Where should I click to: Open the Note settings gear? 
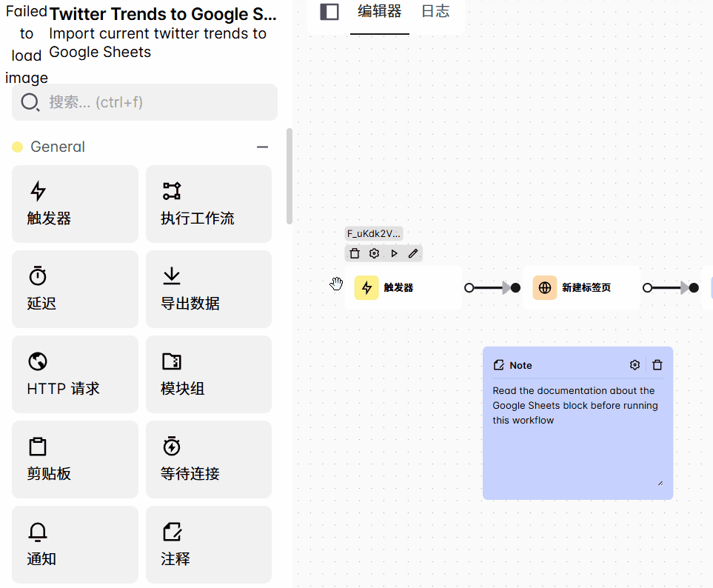pos(635,364)
